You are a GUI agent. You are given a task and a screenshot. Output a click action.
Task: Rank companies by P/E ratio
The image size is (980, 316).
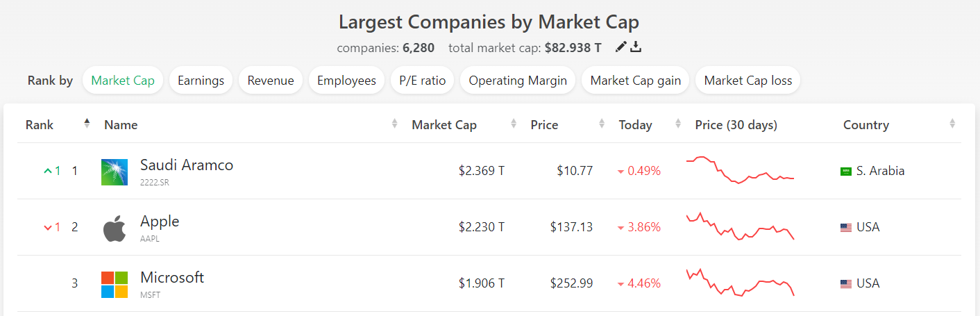click(422, 81)
